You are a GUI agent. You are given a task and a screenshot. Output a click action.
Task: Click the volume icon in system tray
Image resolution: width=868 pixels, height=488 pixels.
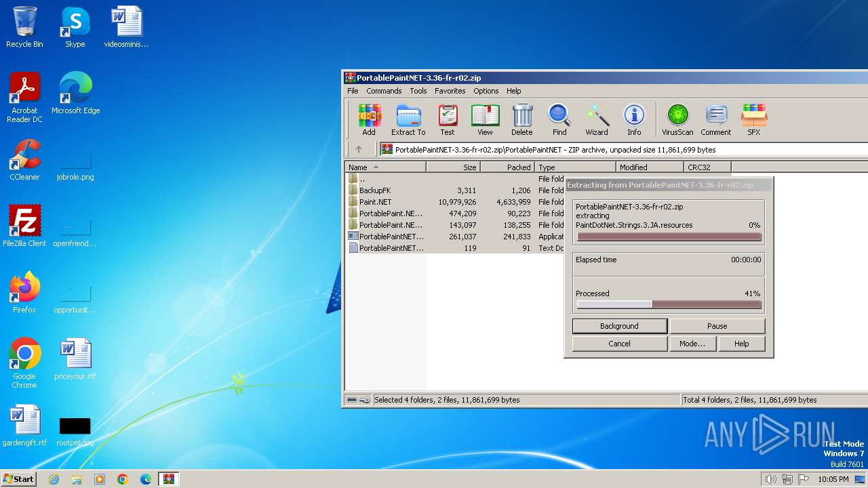point(770,479)
